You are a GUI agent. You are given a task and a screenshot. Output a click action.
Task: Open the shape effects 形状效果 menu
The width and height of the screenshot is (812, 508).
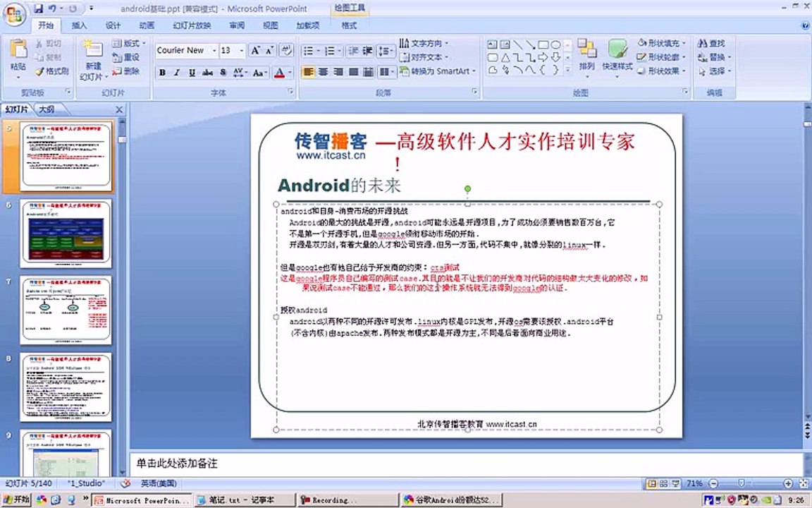pyautogui.click(x=663, y=71)
